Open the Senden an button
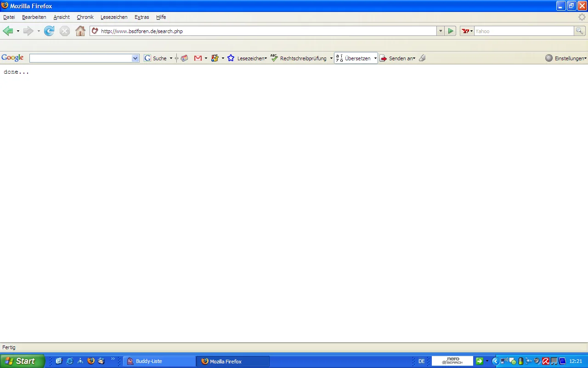 pyautogui.click(x=397, y=58)
